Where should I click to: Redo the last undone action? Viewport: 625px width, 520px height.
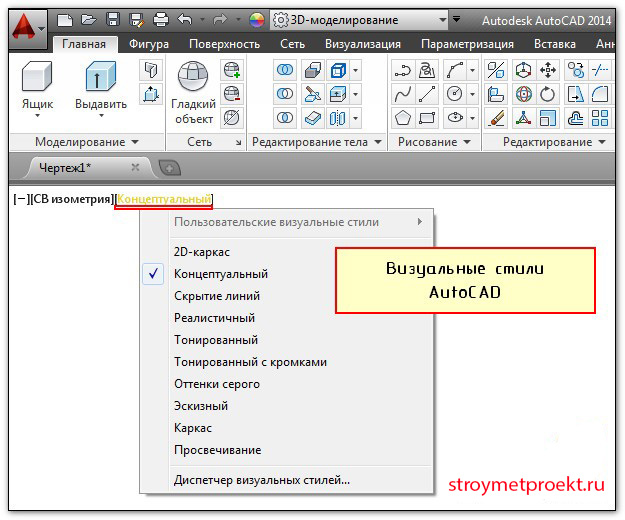tap(220, 20)
